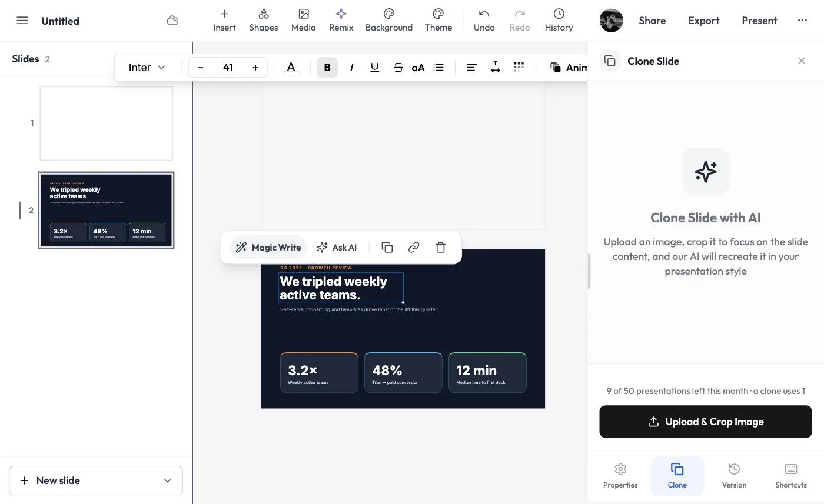The image size is (824, 504).
Task: Delete the selected element
Action: pyautogui.click(x=440, y=248)
